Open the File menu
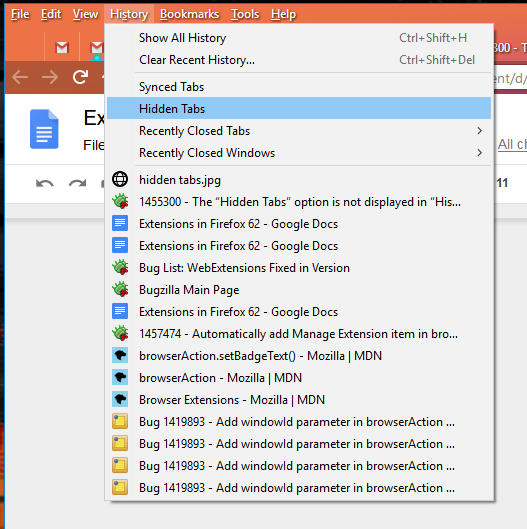527x529 pixels. [x=20, y=14]
